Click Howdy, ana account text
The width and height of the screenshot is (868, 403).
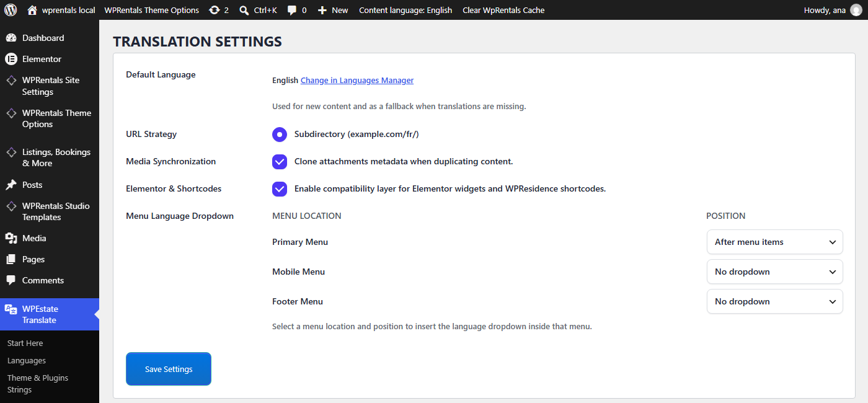tap(825, 10)
